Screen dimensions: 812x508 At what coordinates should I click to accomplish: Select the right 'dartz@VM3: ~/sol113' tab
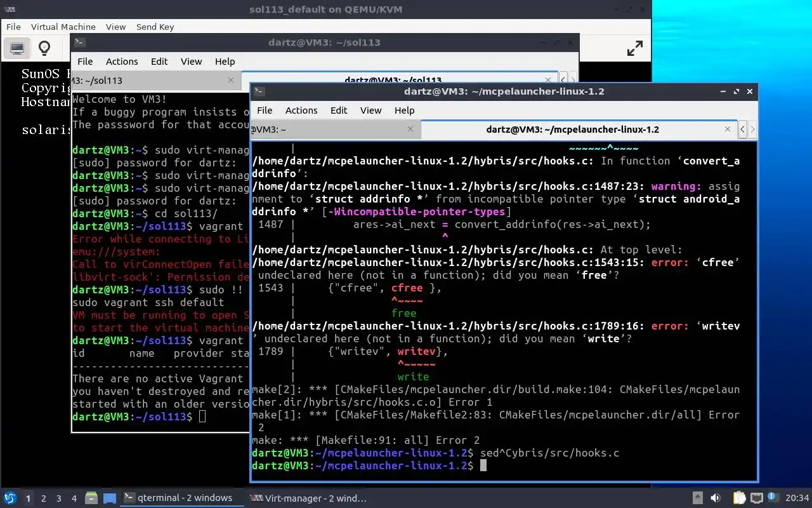[399, 80]
